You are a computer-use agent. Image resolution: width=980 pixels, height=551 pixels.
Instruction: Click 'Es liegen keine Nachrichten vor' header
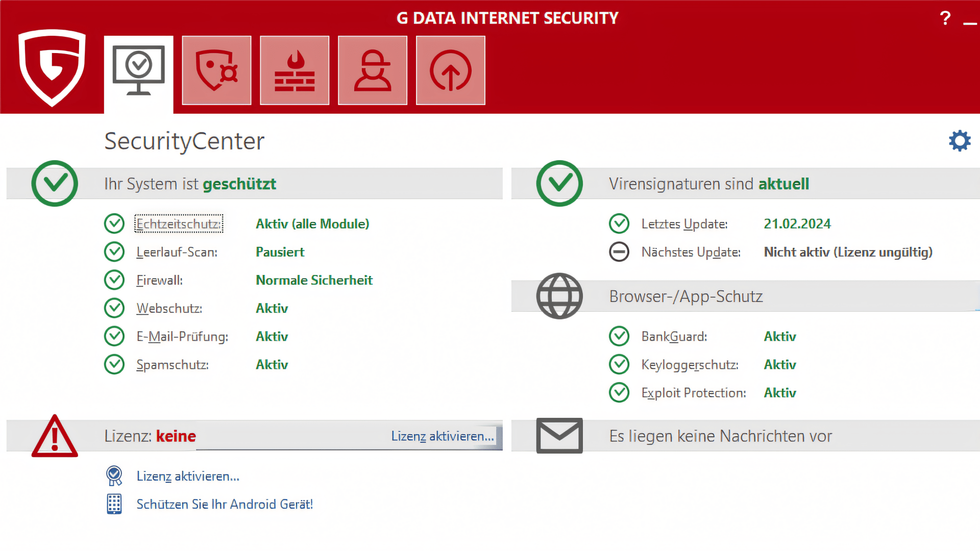(720, 436)
